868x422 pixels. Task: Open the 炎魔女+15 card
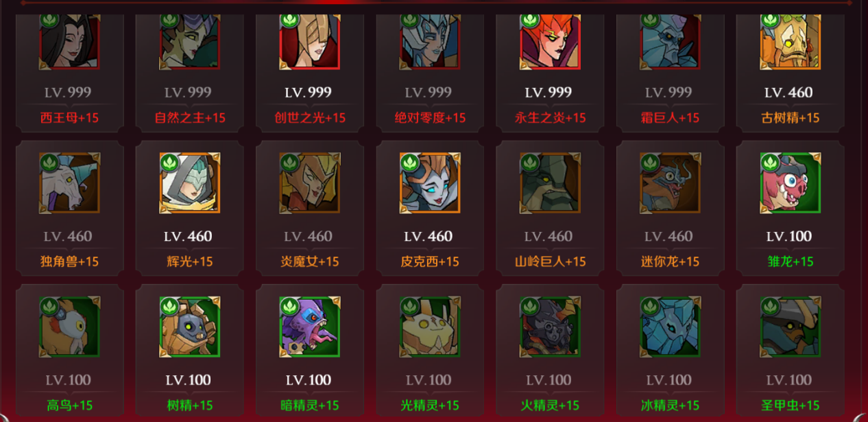click(310, 209)
